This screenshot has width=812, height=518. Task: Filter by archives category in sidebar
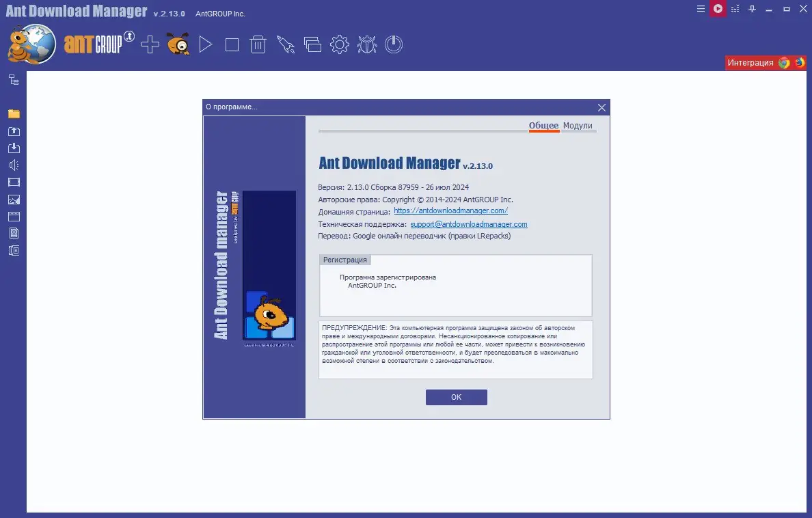click(14, 251)
